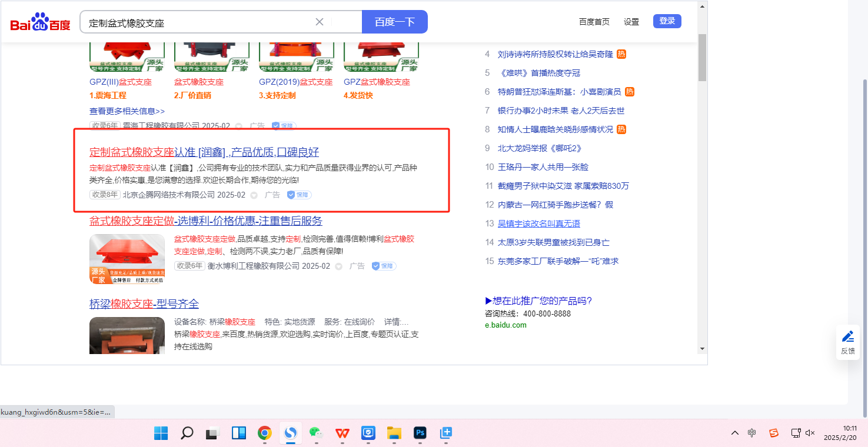The height and width of the screenshot is (447, 868).
Task: Expand 查看更多相关信息>> link
Action: point(127,111)
